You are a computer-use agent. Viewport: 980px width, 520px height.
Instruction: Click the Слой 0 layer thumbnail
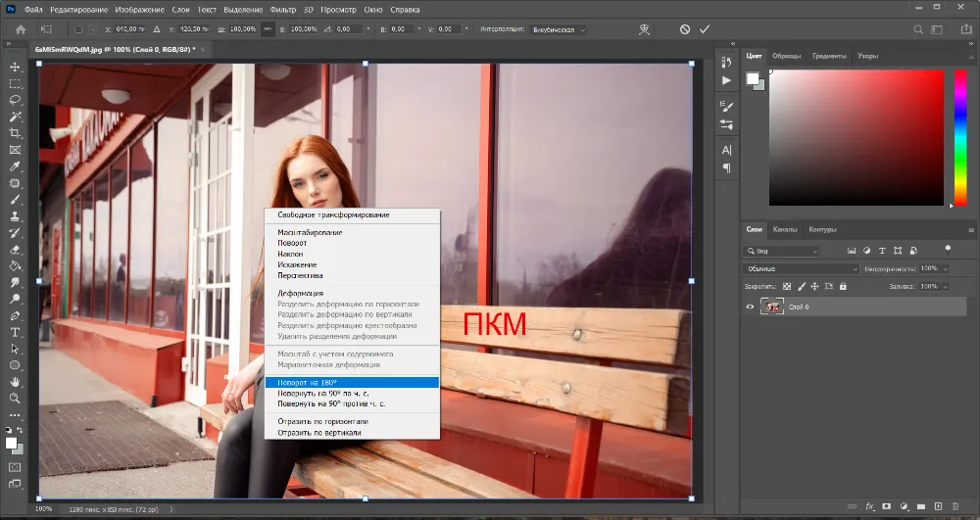coord(771,307)
